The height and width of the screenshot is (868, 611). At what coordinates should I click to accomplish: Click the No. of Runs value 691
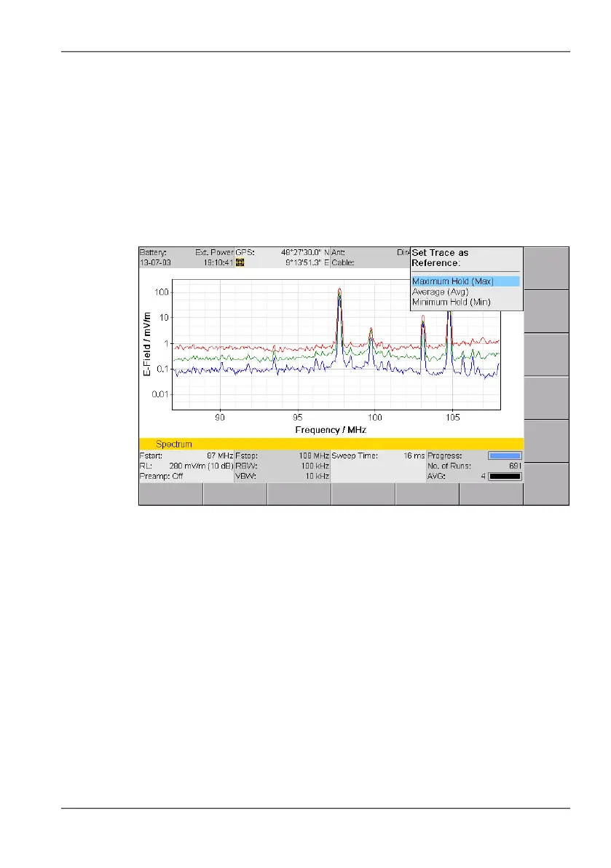point(516,466)
